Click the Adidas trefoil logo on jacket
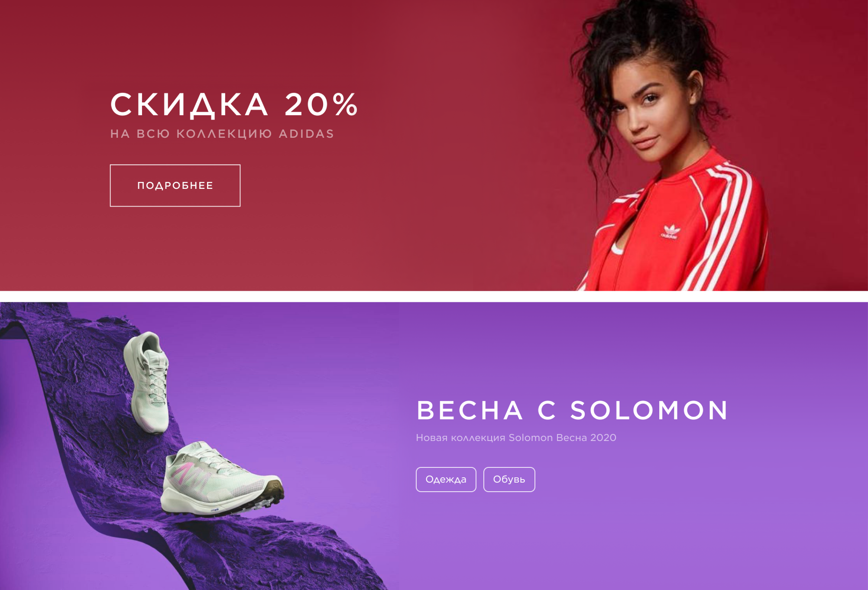Viewport: 868px width, 590px height. pyautogui.click(x=670, y=232)
